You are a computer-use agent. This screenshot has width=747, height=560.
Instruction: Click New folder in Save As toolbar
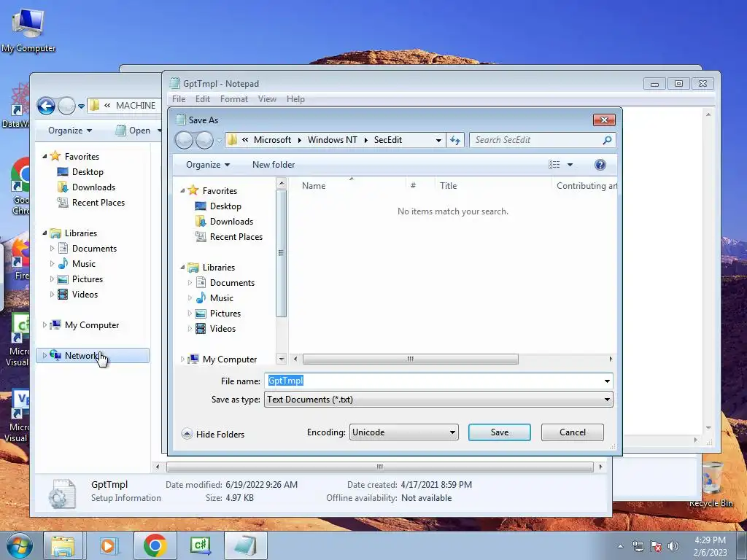pyautogui.click(x=274, y=165)
